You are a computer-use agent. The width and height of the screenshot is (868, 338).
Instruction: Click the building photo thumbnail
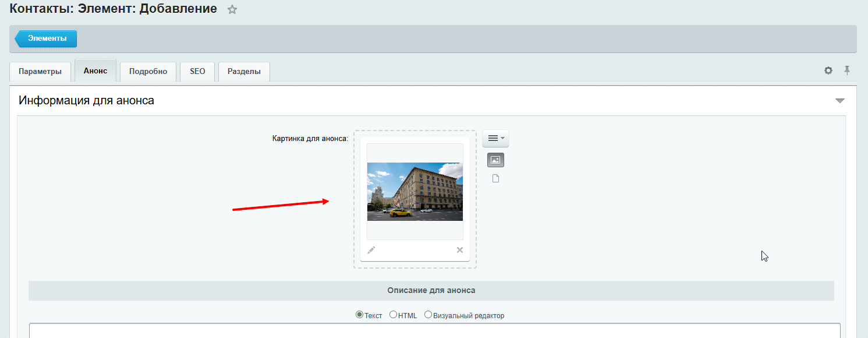[414, 192]
